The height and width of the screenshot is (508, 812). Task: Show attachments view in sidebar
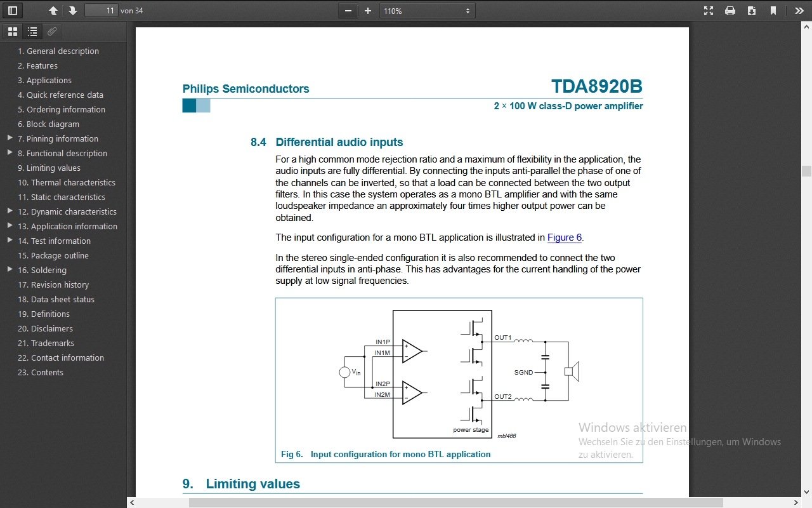pos(52,32)
